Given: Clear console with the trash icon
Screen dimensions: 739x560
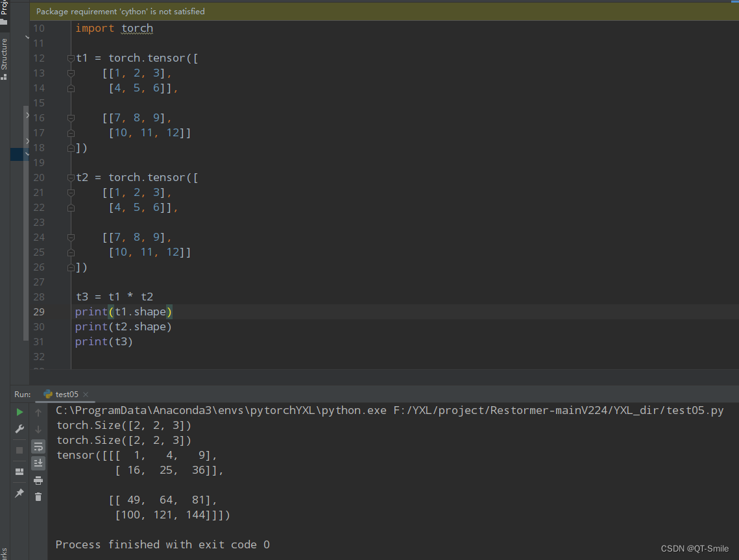Looking at the screenshot, I should point(38,496).
